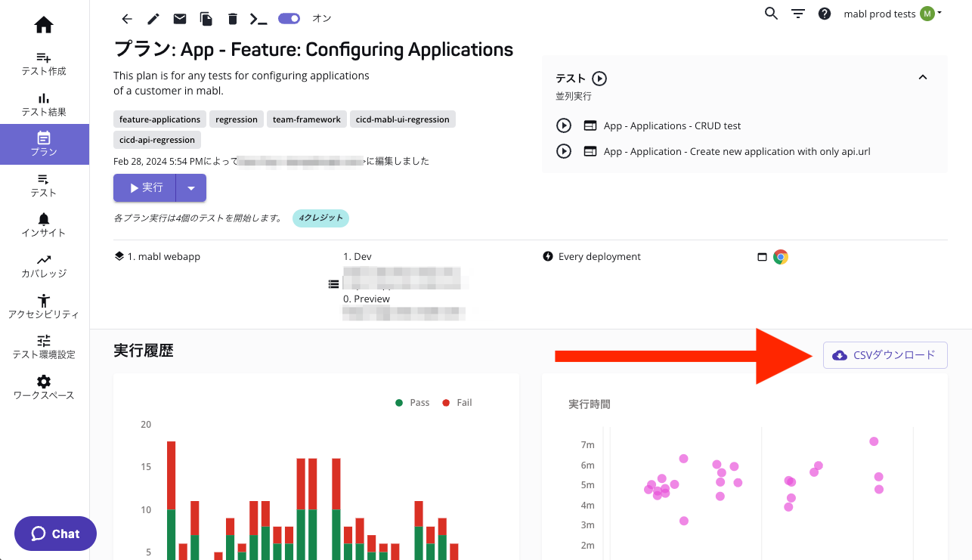Image resolution: width=972 pixels, height=560 pixels.
Task: Open the App - Applications - CRUD test link
Action: click(672, 126)
